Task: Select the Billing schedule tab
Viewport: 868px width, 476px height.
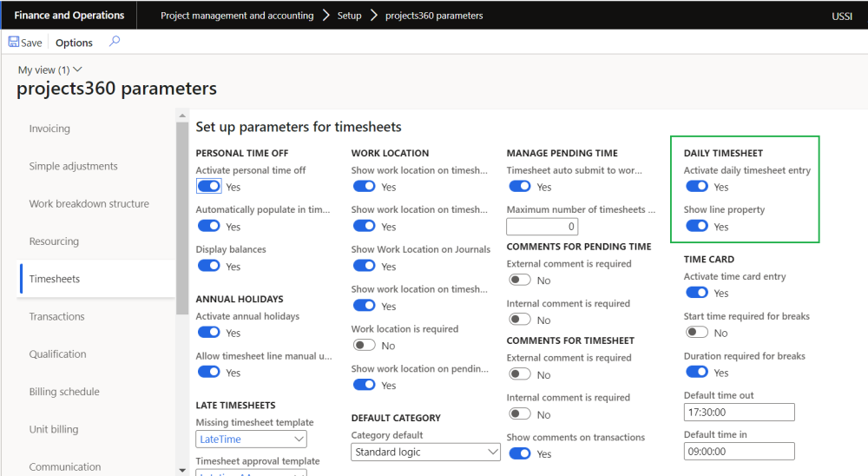Action: (64, 392)
